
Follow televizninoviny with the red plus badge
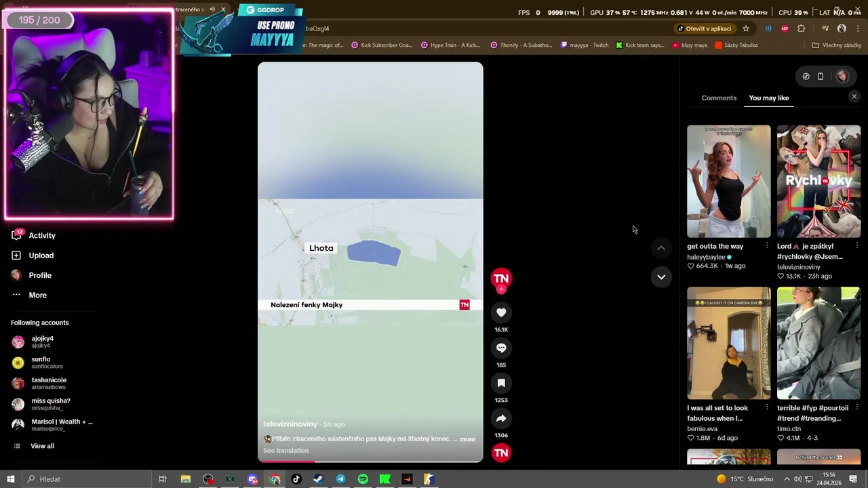click(x=501, y=289)
